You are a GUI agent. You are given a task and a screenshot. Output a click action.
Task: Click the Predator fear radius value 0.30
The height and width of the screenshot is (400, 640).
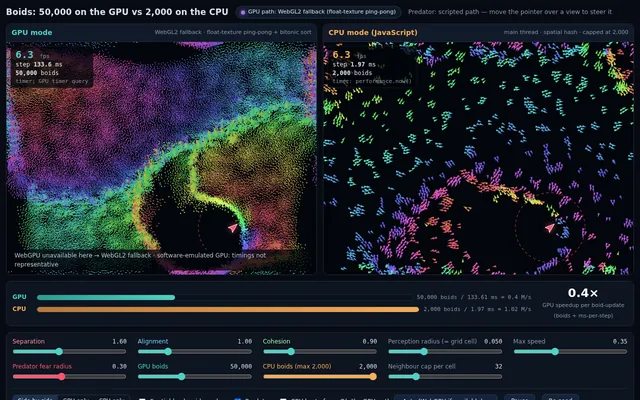click(120, 366)
